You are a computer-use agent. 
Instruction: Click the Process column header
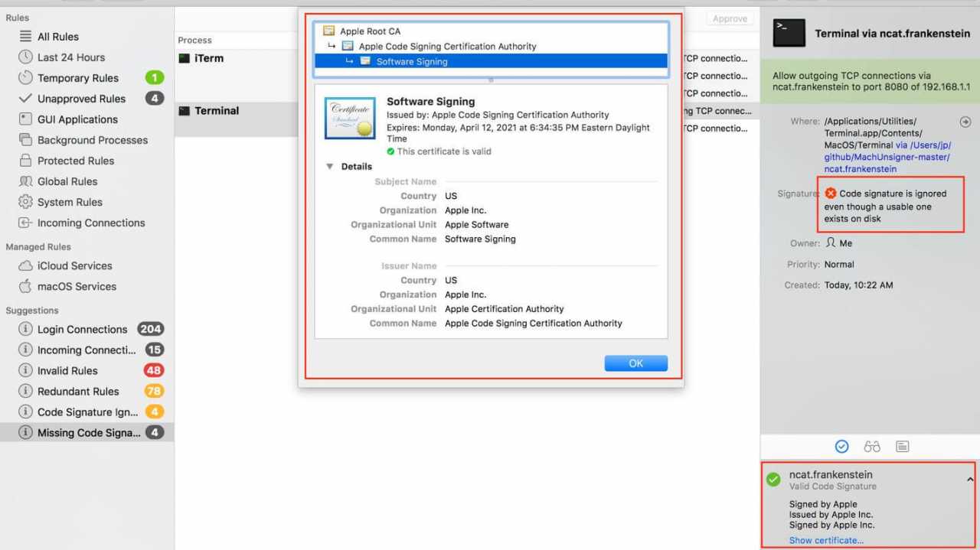195,41
